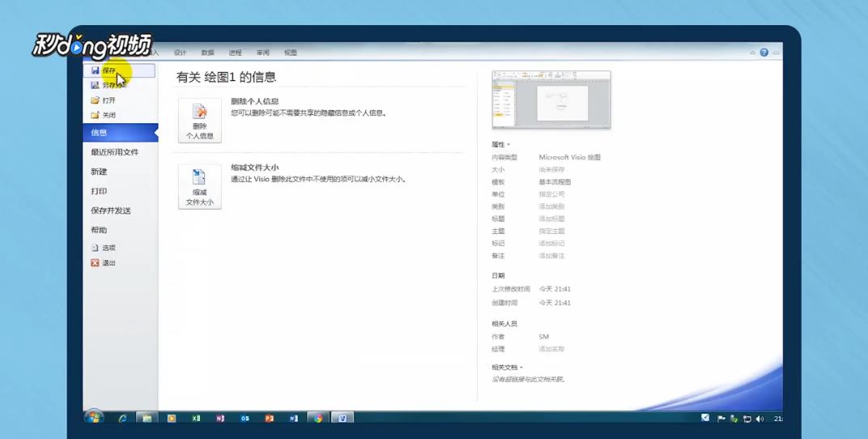This screenshot has height=439, width=868.
Task: Click the 添加类别 field
Action: pos(552,207)
